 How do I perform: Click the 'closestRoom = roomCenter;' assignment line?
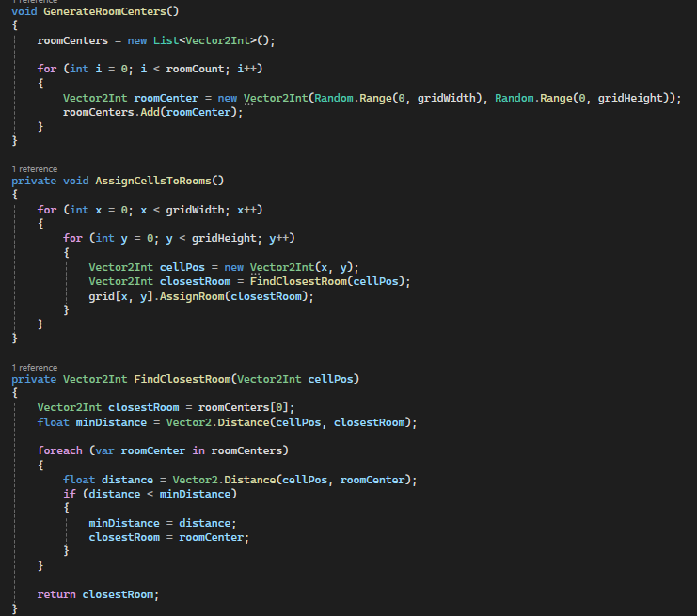166,537
